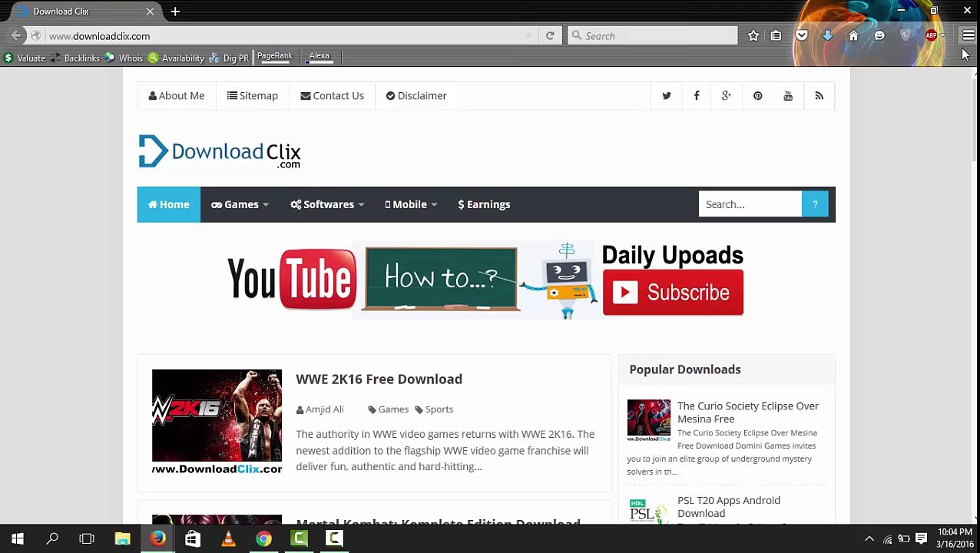Screen dimensions: 980x553
Task: Open WWE 2K16 post thumbnail
Action: pos(217,422)
